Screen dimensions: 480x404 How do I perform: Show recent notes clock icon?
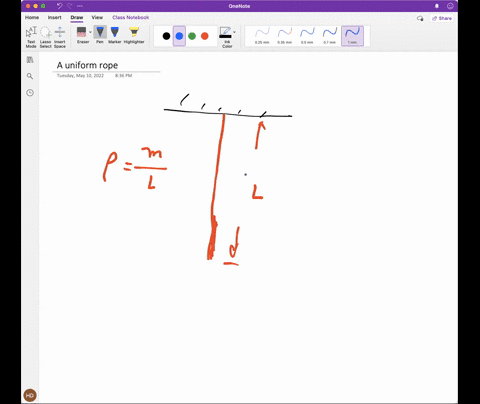[30, 93]
